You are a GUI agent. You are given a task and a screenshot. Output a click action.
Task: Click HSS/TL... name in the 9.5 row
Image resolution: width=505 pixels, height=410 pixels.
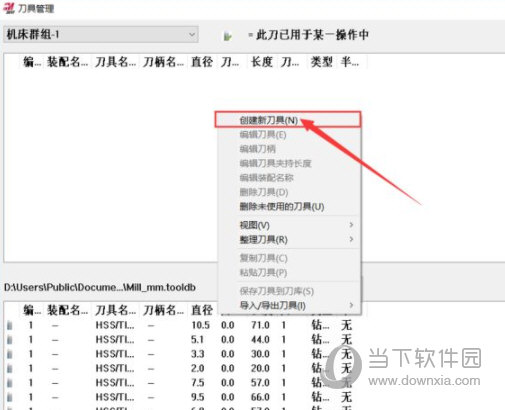[115, 397]
